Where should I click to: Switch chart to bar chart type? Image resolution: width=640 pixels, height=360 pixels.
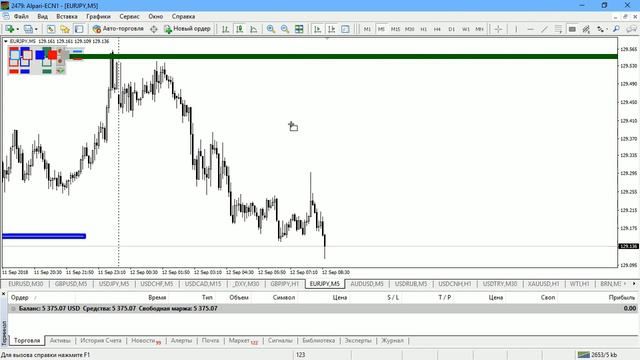(225, 29)
